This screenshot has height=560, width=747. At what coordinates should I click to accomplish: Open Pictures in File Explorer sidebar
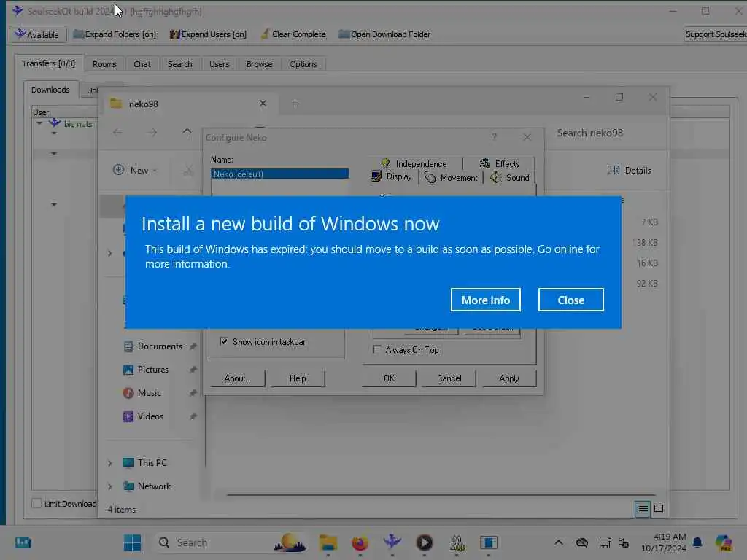pos(152,370)
